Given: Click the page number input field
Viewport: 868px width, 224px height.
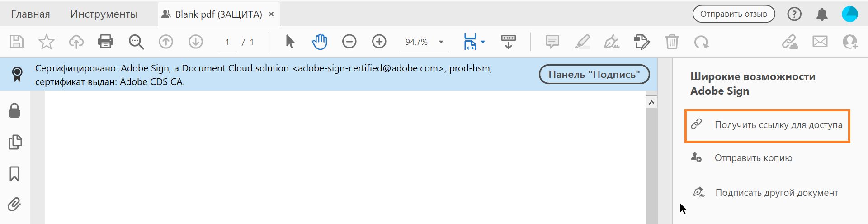Looking at the screenshot, I should coord(227,42).
